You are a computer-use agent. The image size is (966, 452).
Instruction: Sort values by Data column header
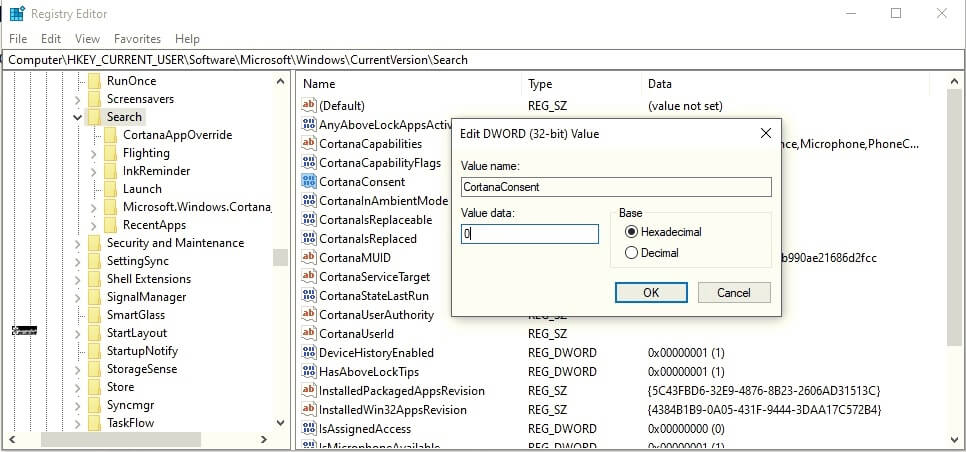click(x=785, y=84)
